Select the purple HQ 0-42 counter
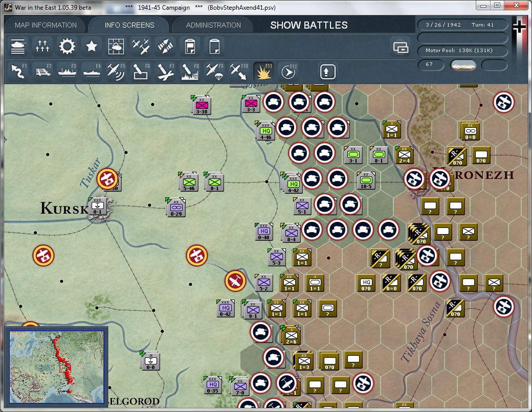 225,308
